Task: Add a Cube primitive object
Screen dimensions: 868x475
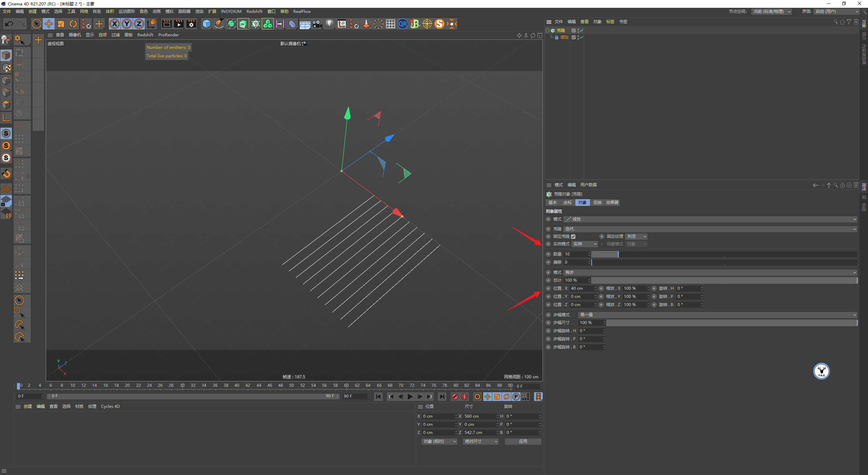Action: pos(206,24)
